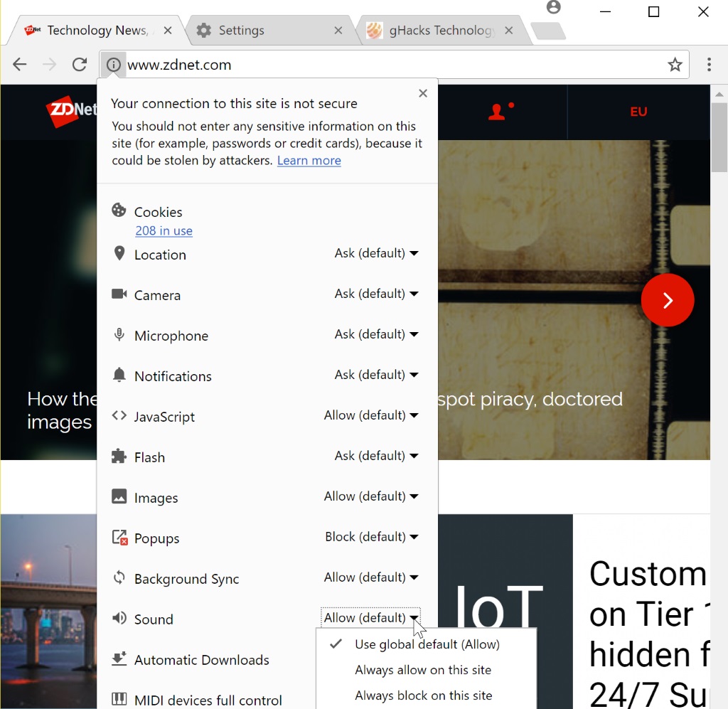Click the Custom on Tier headline
728x709 pixels.
coord(648,634)
